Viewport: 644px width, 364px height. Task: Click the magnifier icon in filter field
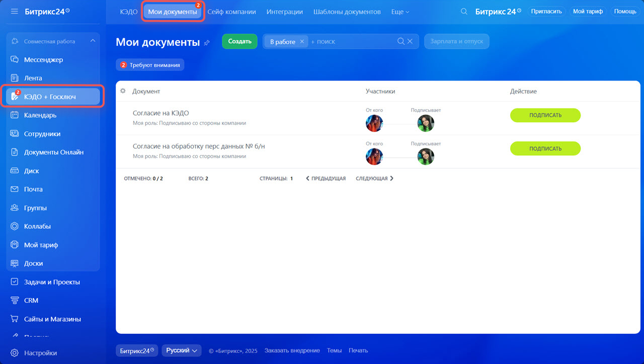pos(401,42)
